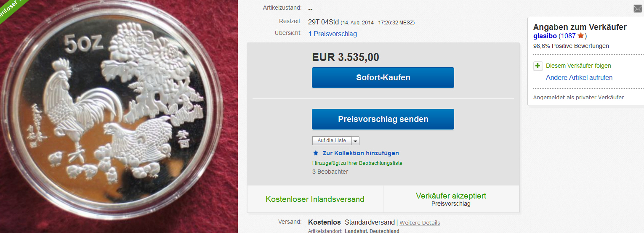The width and height of the screenshot is (644, 233).
Task: Open Weitere Details shipping link
Action: pos(420,222)
